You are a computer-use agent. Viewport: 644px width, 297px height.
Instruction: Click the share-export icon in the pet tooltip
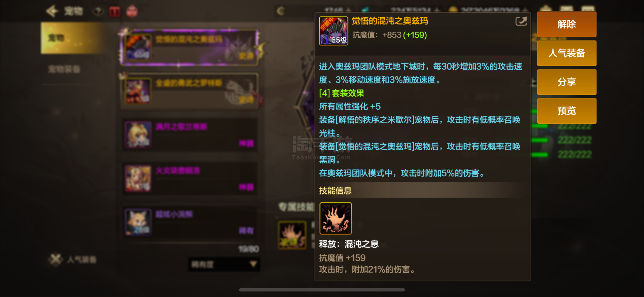[x=521, y=21]
